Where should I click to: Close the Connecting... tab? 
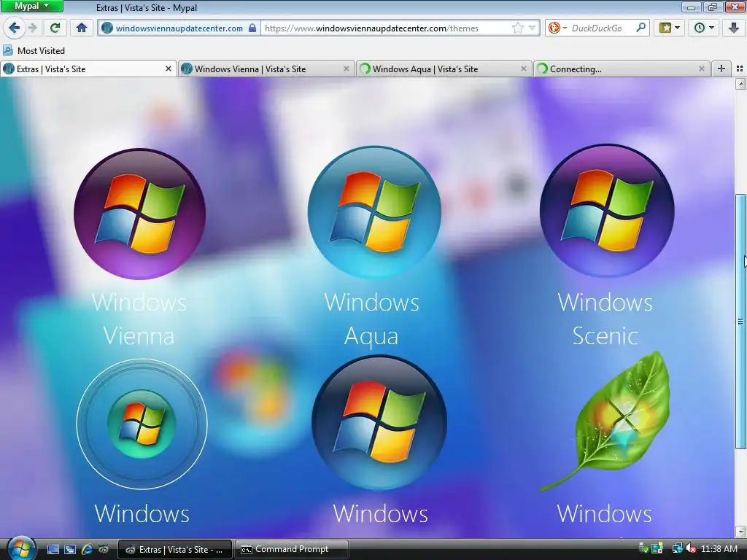[x=701, y=69]
